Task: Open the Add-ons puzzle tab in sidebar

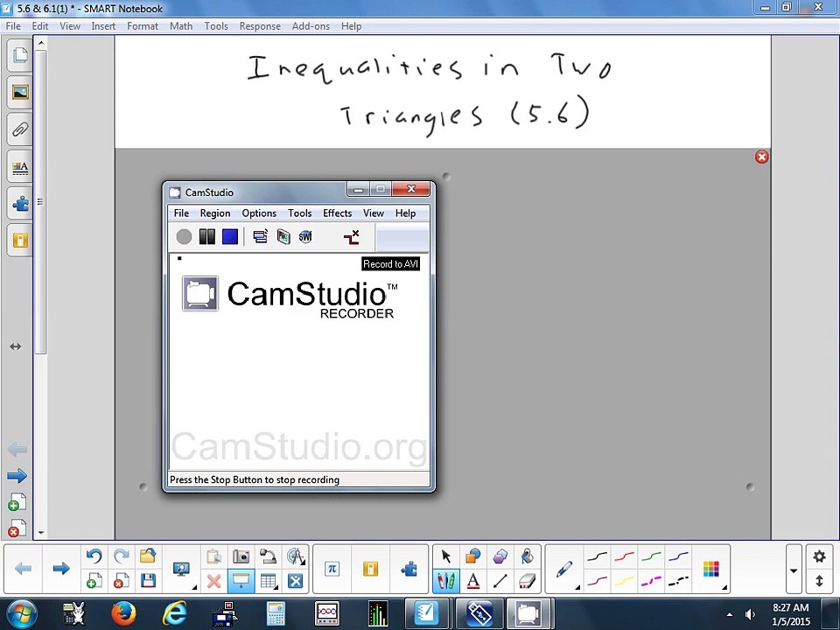Action: (x=20, y=204)
